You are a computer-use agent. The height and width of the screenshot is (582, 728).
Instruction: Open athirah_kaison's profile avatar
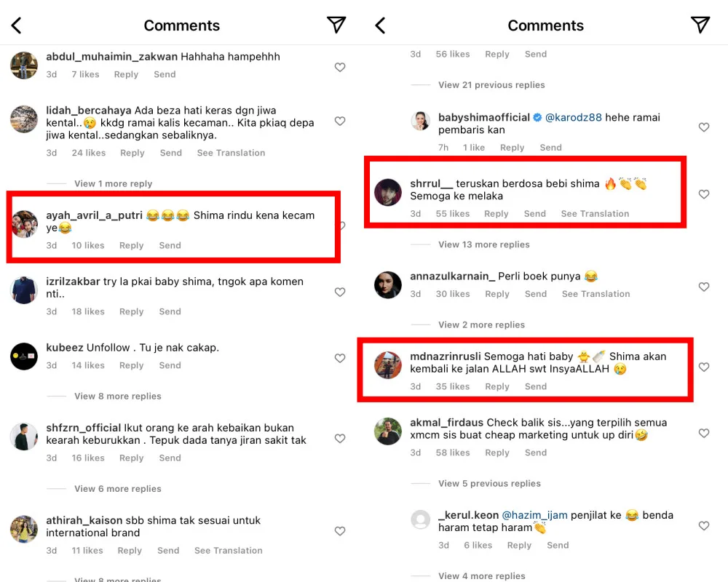click(24, 529)
